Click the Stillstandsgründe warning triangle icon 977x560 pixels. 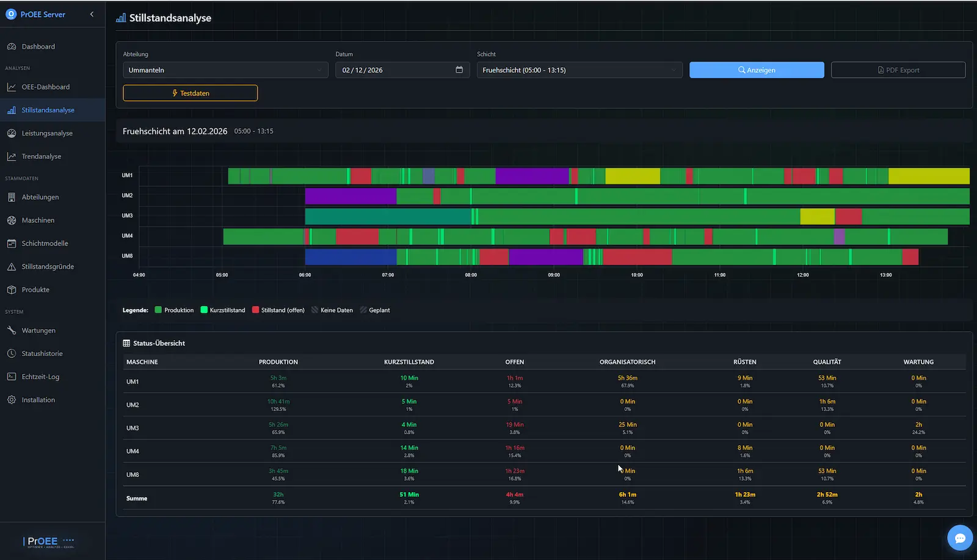click(12, 267)
